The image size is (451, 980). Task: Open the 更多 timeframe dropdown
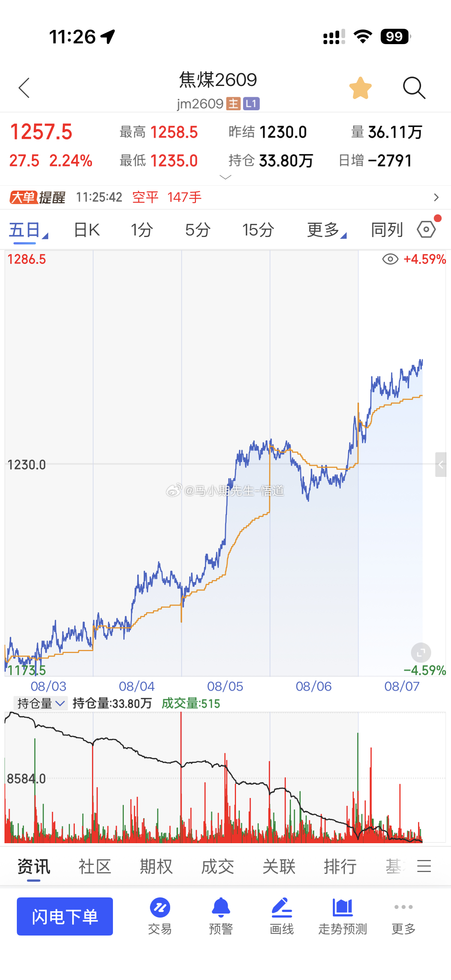tap(326, 230)
